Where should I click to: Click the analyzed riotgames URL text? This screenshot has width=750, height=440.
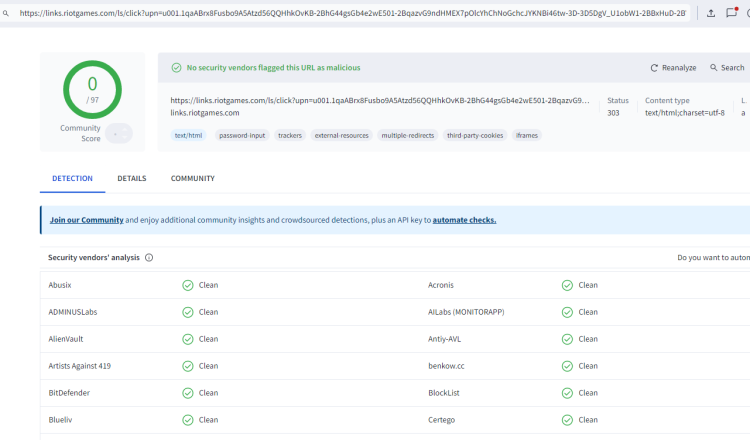[380, 100]
